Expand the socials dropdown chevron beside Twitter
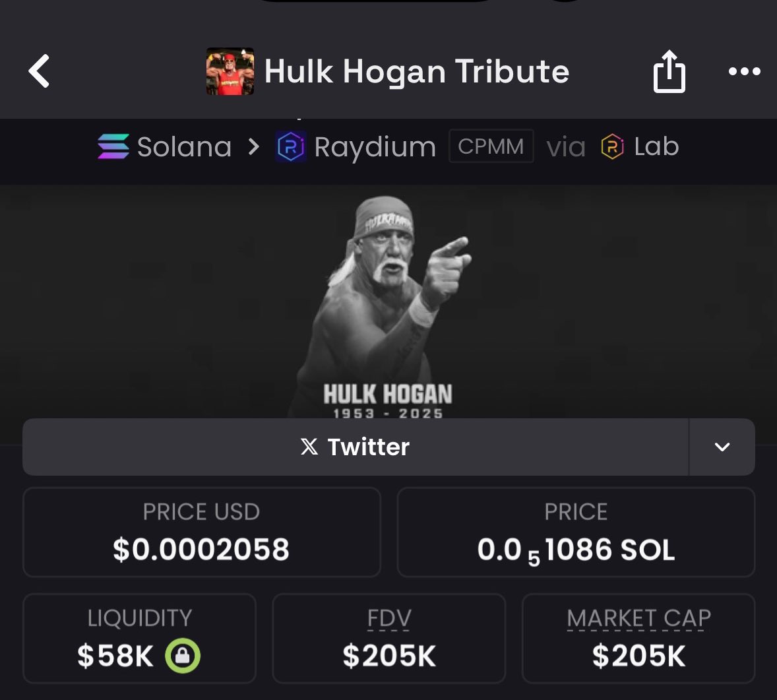Viewport: 777px width, 700px height. click(722, 447)
